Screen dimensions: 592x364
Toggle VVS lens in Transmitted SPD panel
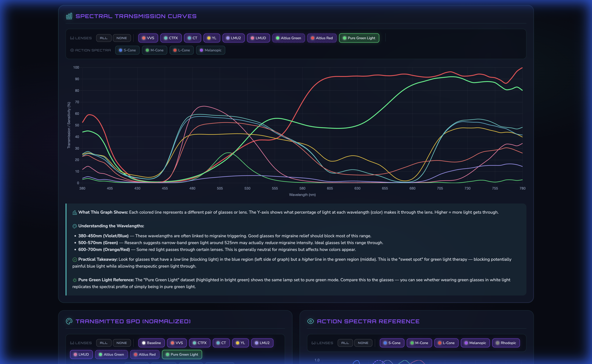point(177,343)
